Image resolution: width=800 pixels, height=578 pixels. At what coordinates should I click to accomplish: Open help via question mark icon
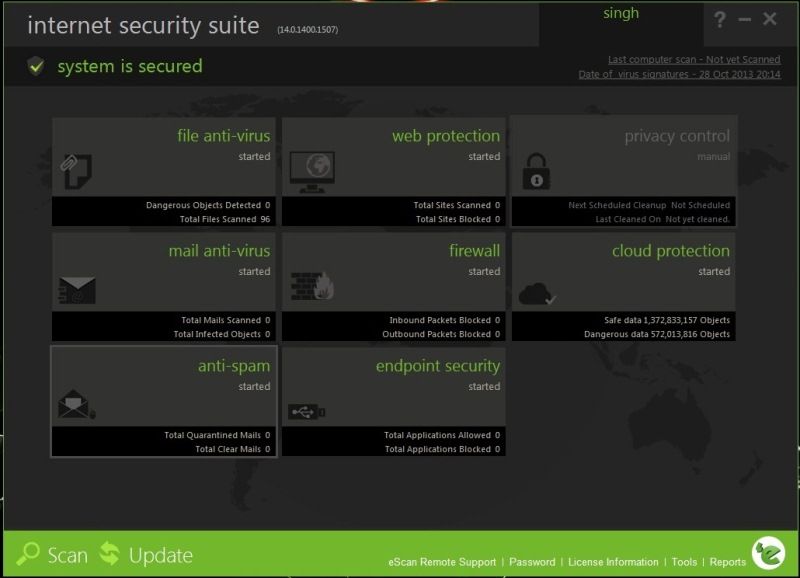[719, 19]
